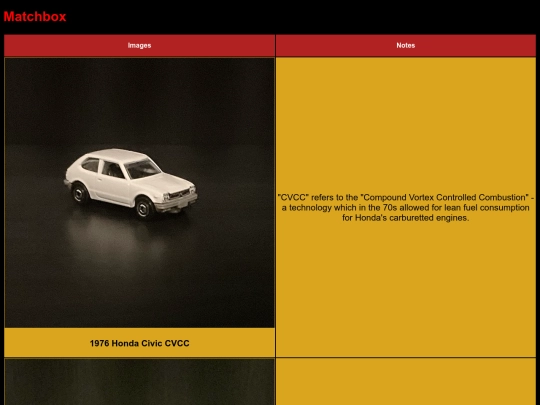Open the white Honda Civic photo
Viewport: 540px width, 405px height.
[x=139, y=193]
